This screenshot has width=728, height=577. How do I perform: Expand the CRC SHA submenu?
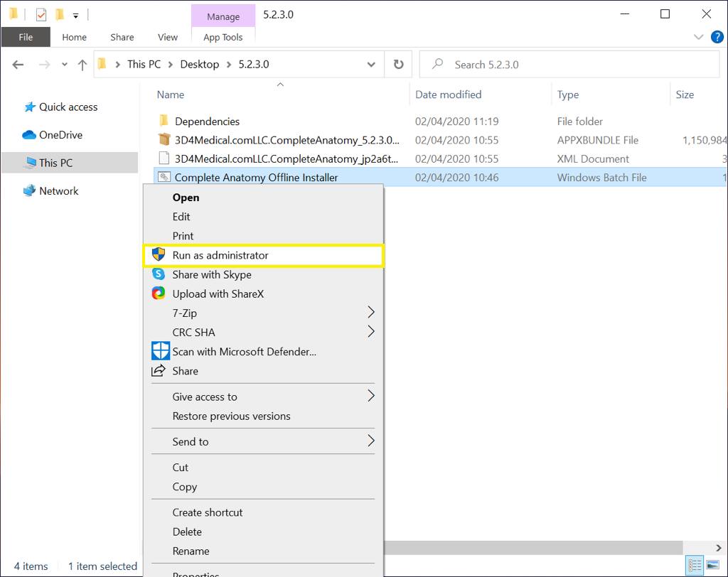263,333
